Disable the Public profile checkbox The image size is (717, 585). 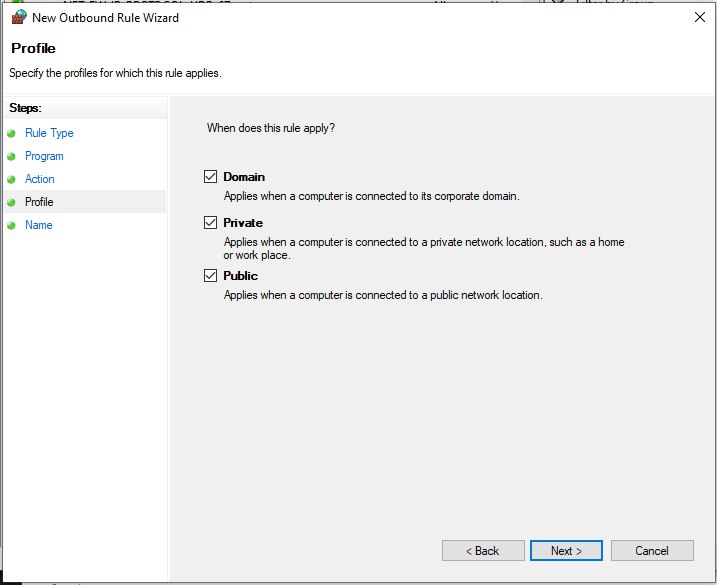click(210, 276)
